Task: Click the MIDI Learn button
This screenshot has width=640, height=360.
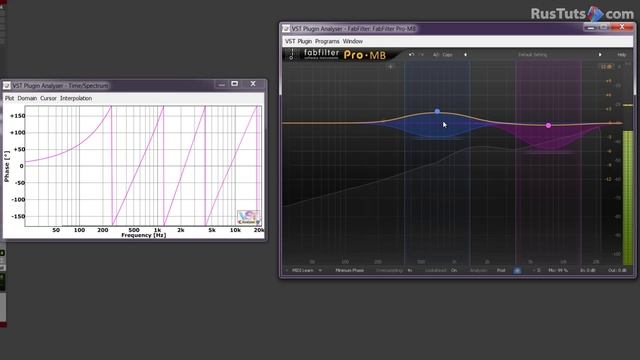Action: point(302,270)
